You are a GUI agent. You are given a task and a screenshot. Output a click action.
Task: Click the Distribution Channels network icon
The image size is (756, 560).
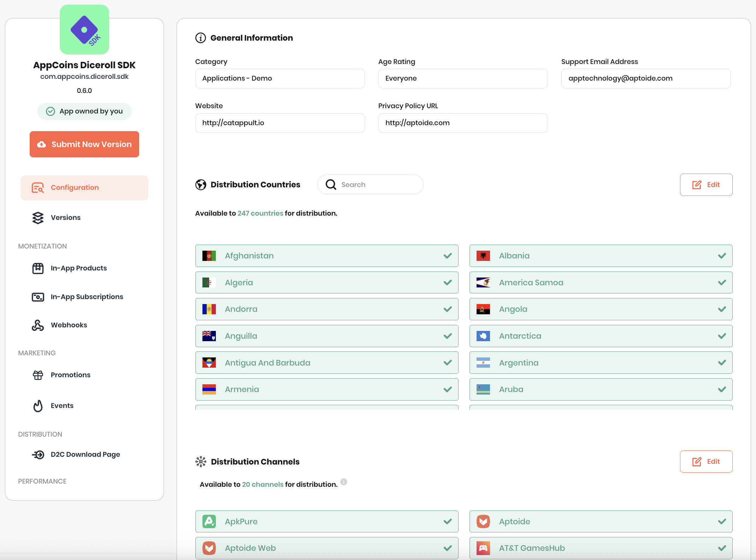[201, 462]
